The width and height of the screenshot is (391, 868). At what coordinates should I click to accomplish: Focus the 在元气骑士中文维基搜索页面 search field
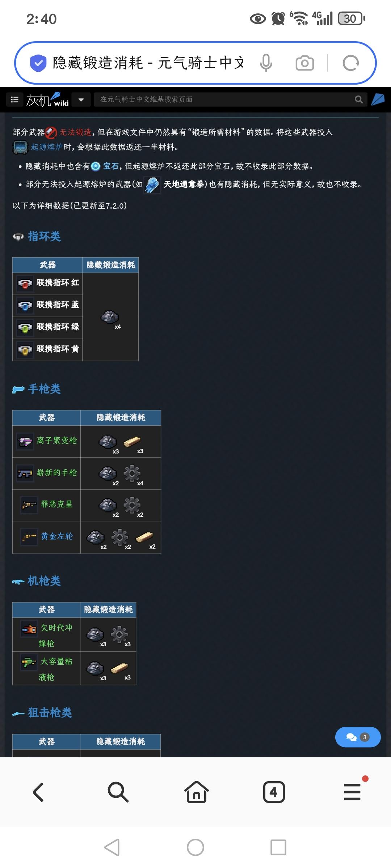point(224,99)
